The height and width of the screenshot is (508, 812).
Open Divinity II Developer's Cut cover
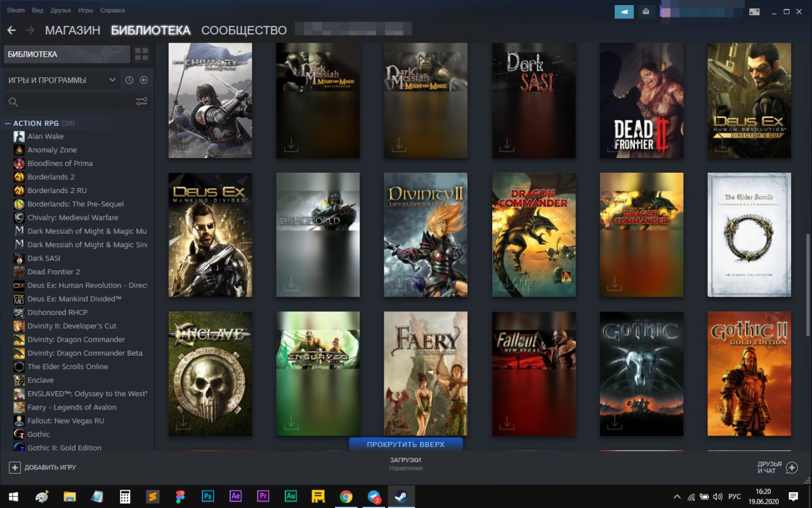[x=426, y=235]
